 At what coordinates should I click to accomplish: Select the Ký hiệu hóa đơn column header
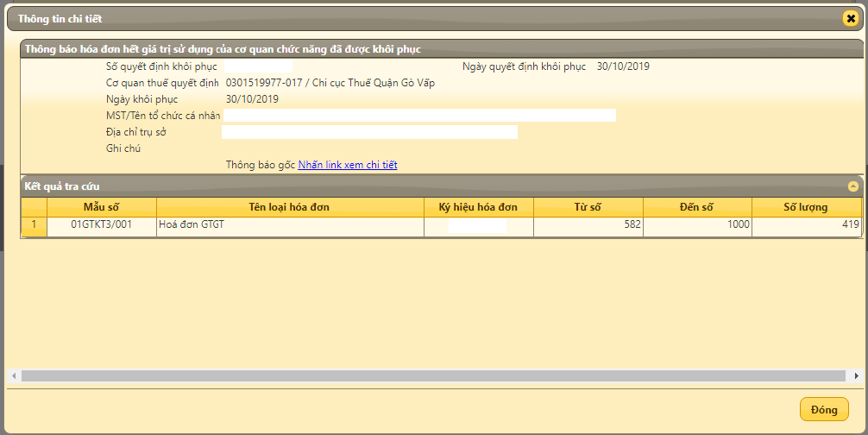[x=479, y=207]
